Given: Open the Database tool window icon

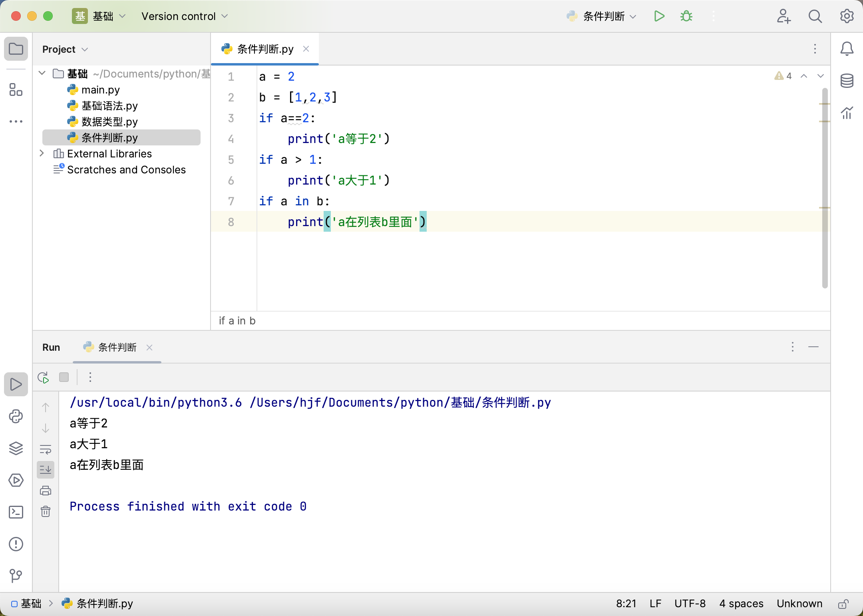Looking at the screenshot, I should [x=847, y=81].
